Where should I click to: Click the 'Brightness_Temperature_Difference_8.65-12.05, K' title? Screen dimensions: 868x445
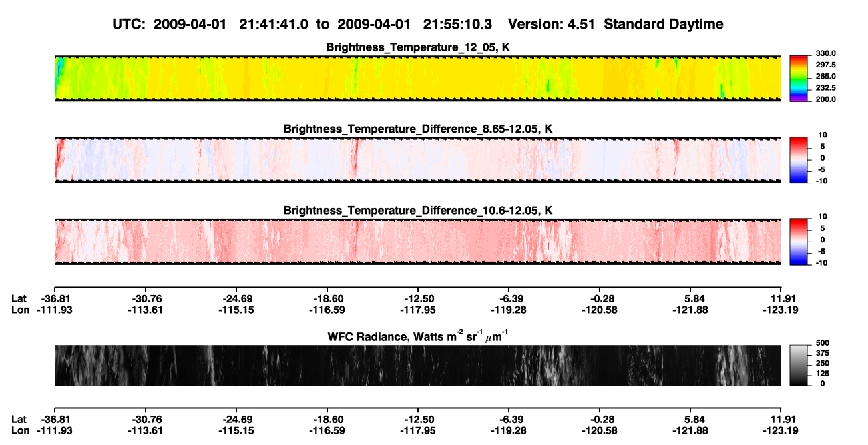pyautogui.click(x=418, y=129)
